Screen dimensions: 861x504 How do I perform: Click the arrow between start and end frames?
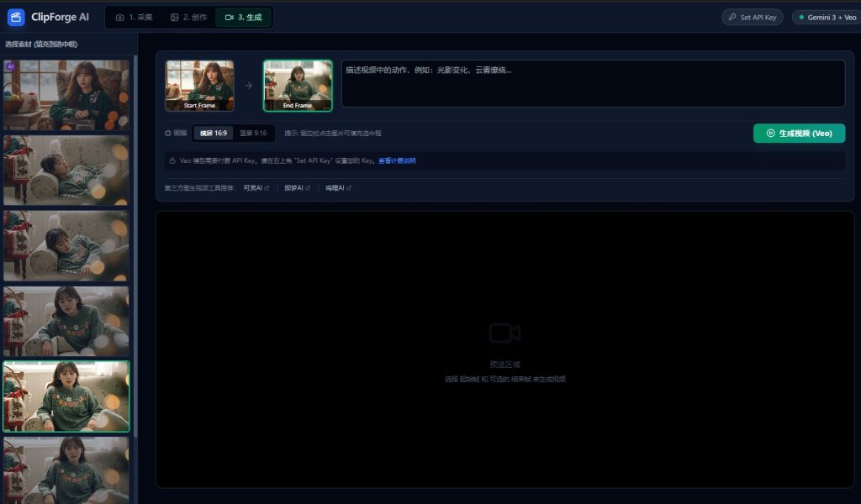(x=248, y=85)
